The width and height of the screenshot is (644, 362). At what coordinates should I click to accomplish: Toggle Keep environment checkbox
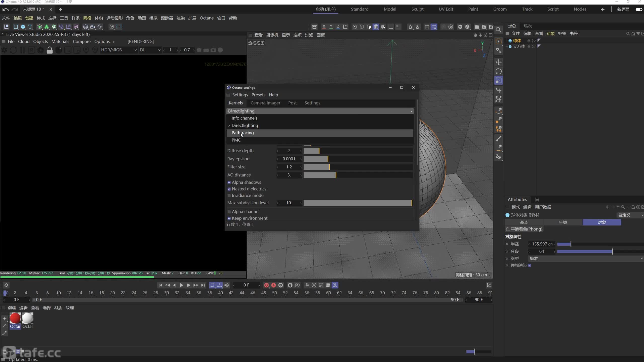tap(229, 218)
